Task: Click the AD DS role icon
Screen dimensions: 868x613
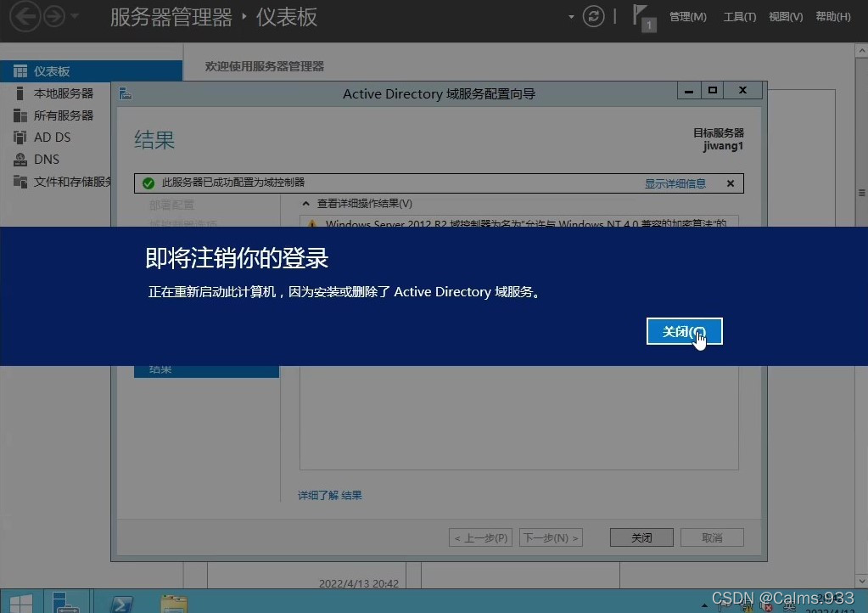Action: coord(20,138)
